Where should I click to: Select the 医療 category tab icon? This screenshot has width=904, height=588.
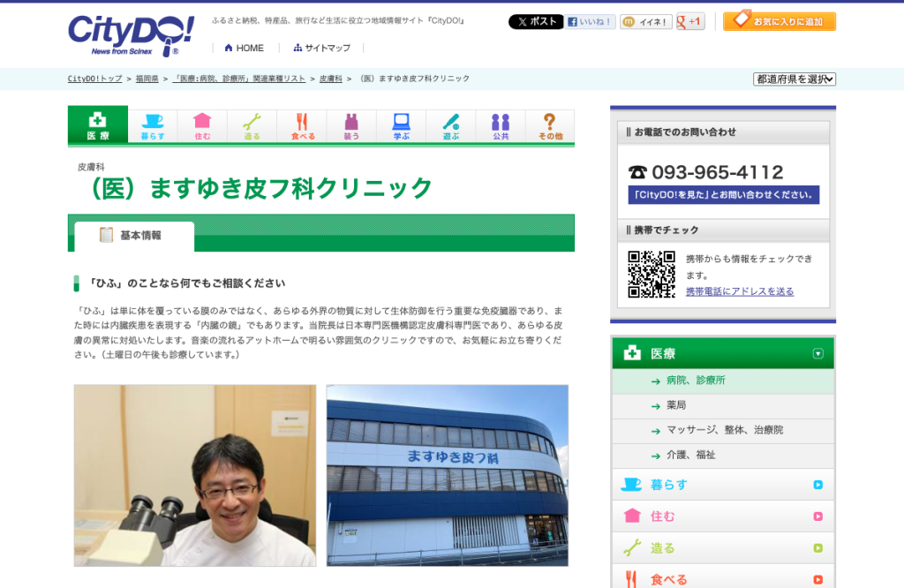click(98, 124)
